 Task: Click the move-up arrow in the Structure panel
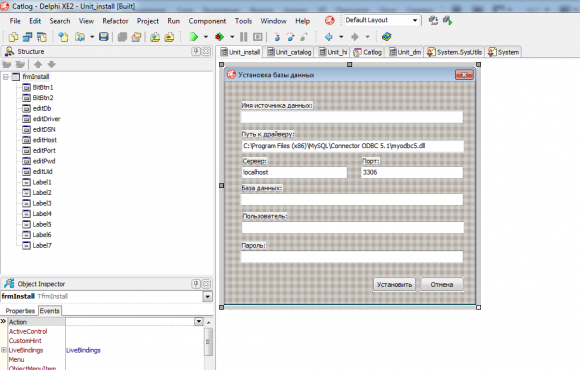coord(38,64)
